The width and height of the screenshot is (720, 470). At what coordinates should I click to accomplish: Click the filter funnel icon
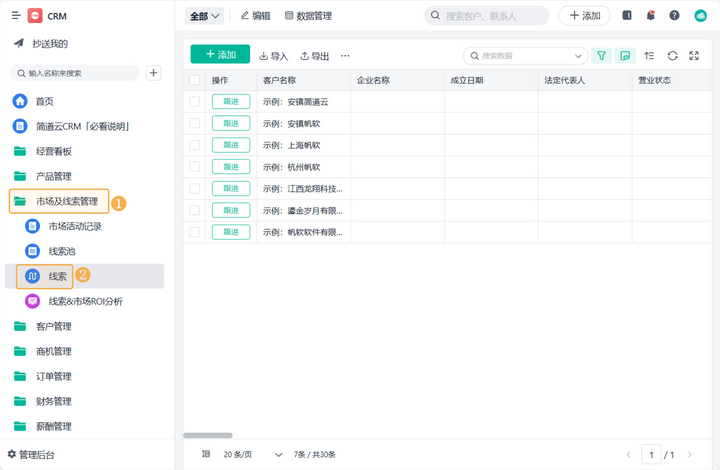point(601,56)
